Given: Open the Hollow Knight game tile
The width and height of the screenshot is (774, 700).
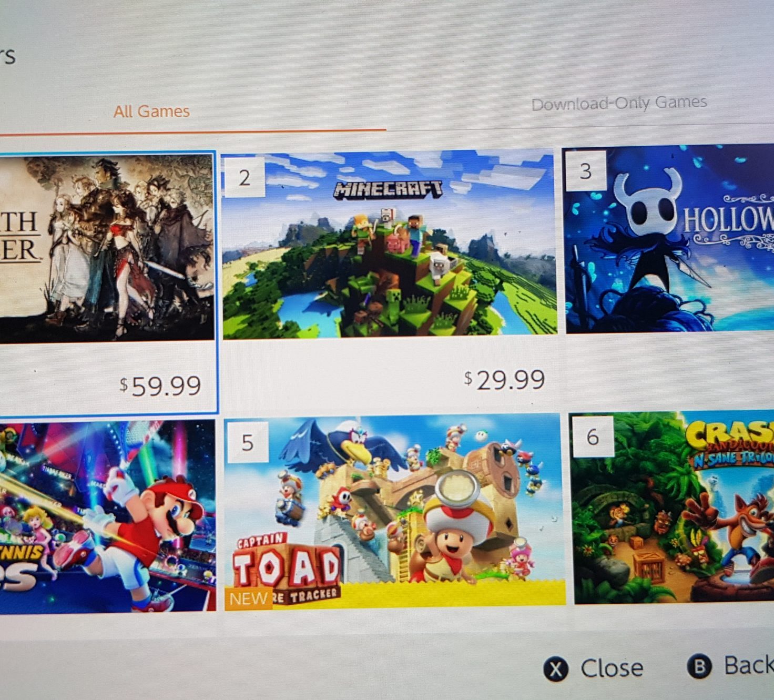Looking at the screenshot, I should pyautogui.click(x=669, y=239).
